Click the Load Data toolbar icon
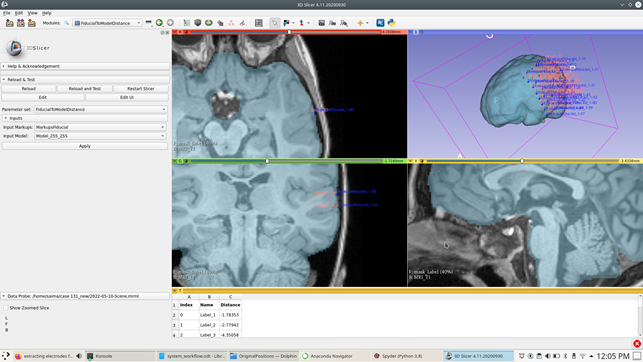 pos(9,23)
